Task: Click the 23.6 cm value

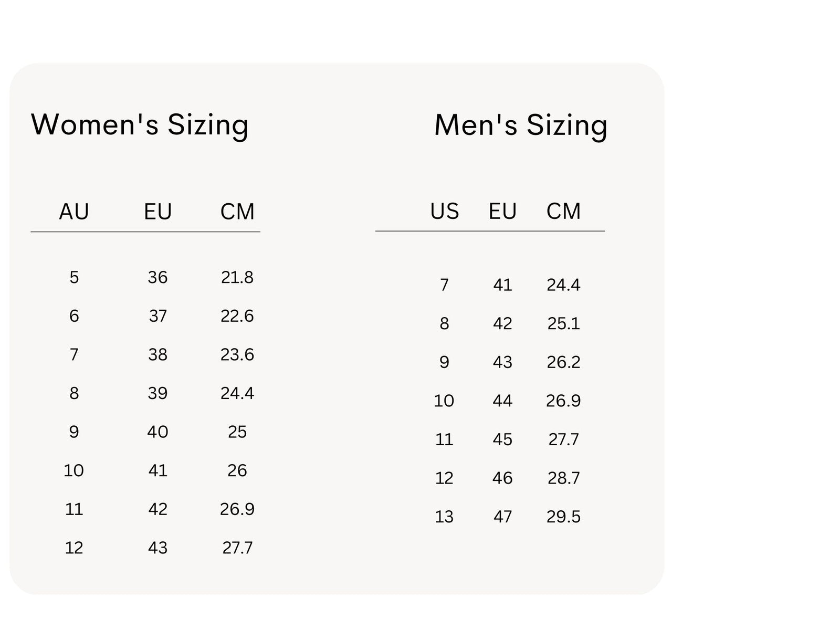Action: tap(237, 354)
